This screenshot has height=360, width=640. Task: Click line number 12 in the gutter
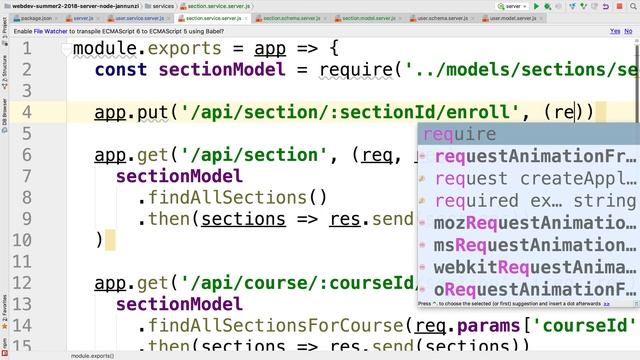(x=22, y=283)
